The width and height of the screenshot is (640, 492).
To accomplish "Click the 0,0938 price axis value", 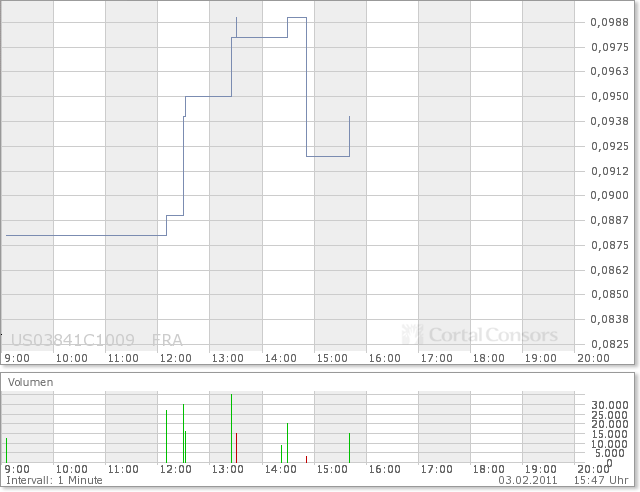I will tap(609, 121).
